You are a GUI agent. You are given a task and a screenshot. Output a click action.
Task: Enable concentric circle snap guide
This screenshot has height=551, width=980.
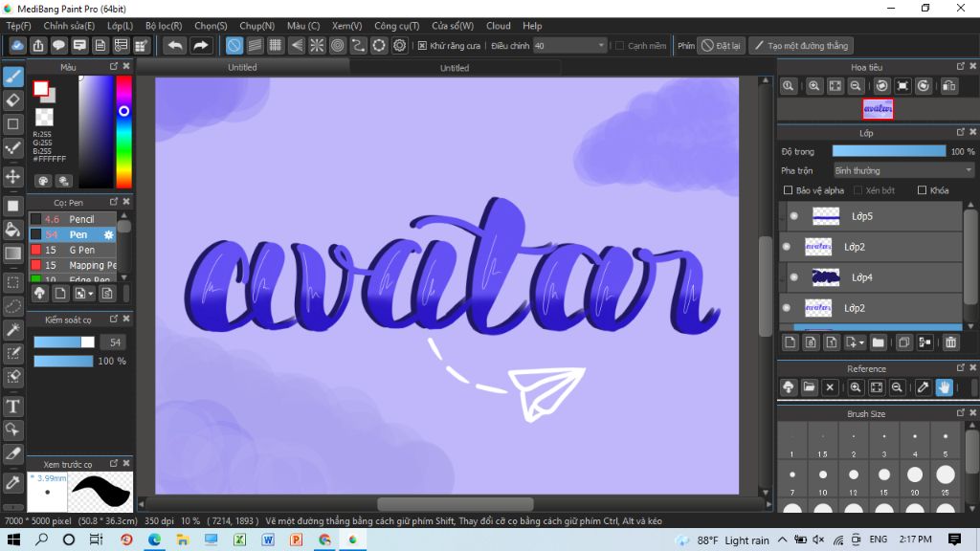pos(338,46)
